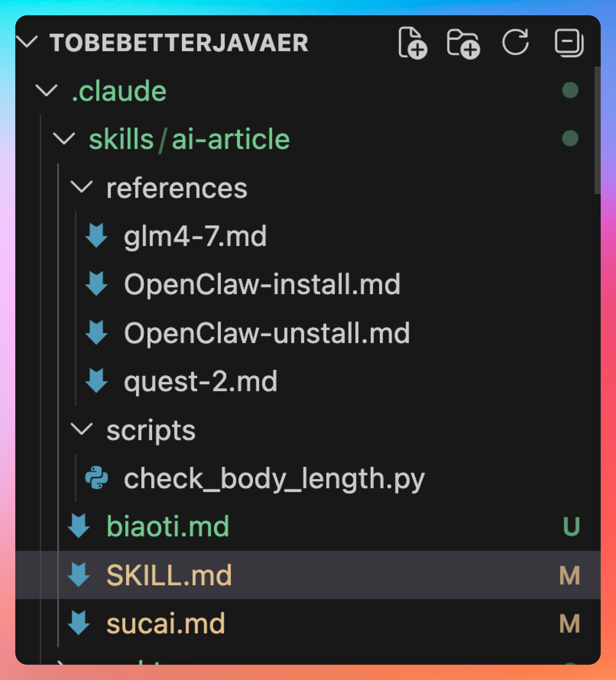Viewport: 616px width, 680px height.
Task: Collapse the references folder
Action: 81,187
